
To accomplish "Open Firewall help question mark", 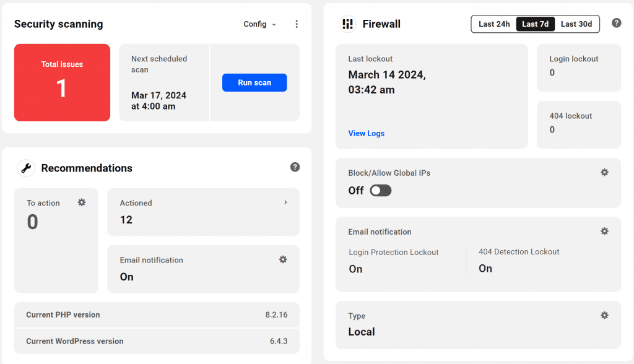I will click(x=616, y=23).
